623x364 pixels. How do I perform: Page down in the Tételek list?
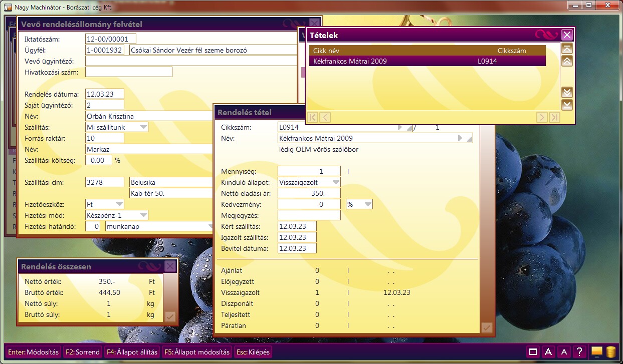point(567,93)
